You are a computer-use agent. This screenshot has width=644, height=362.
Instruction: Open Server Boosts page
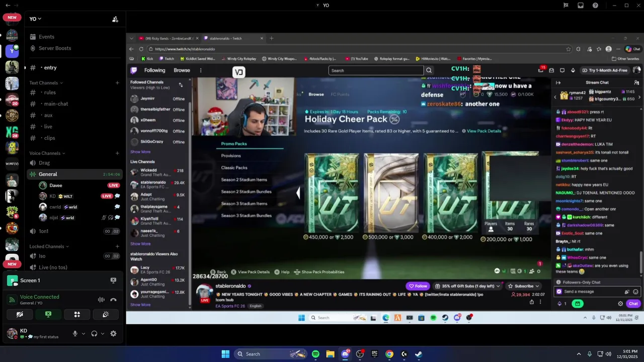pyautogui.click(x=74, y=48)
